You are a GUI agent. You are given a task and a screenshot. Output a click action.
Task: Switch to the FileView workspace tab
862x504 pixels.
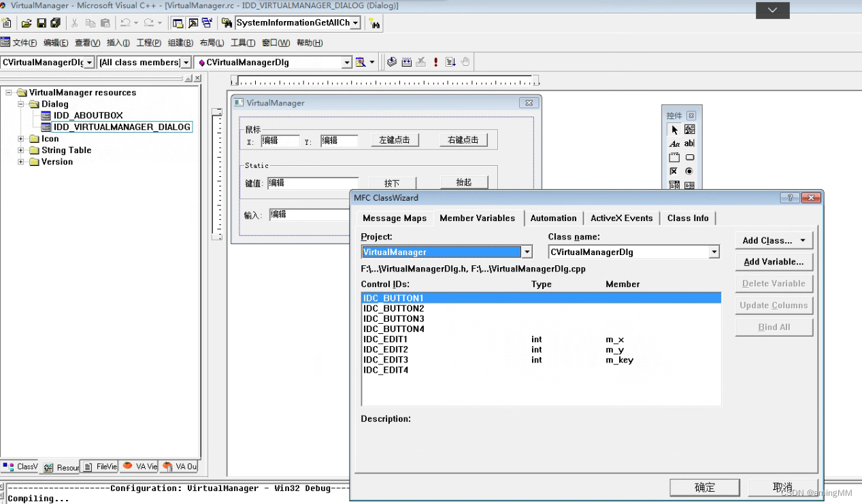coord(101,467)
